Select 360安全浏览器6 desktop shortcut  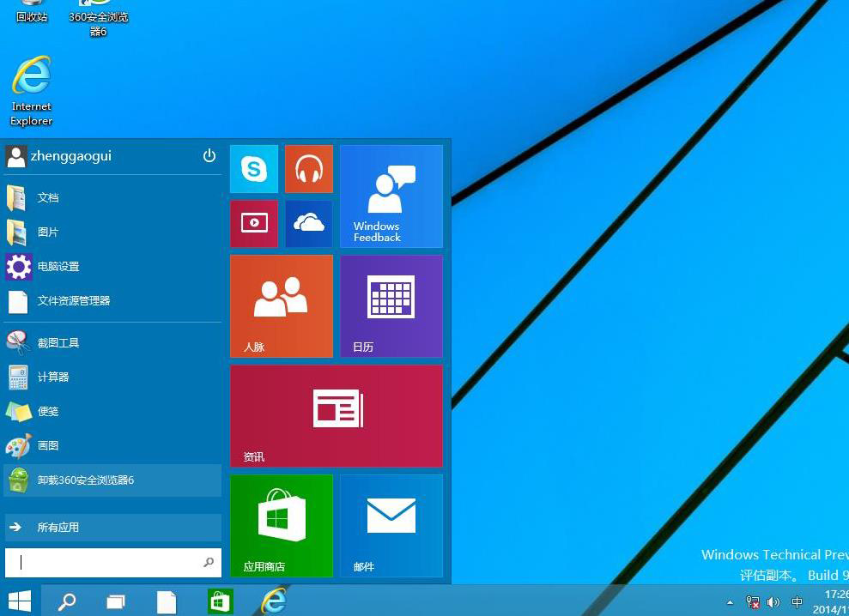(98, 20)
